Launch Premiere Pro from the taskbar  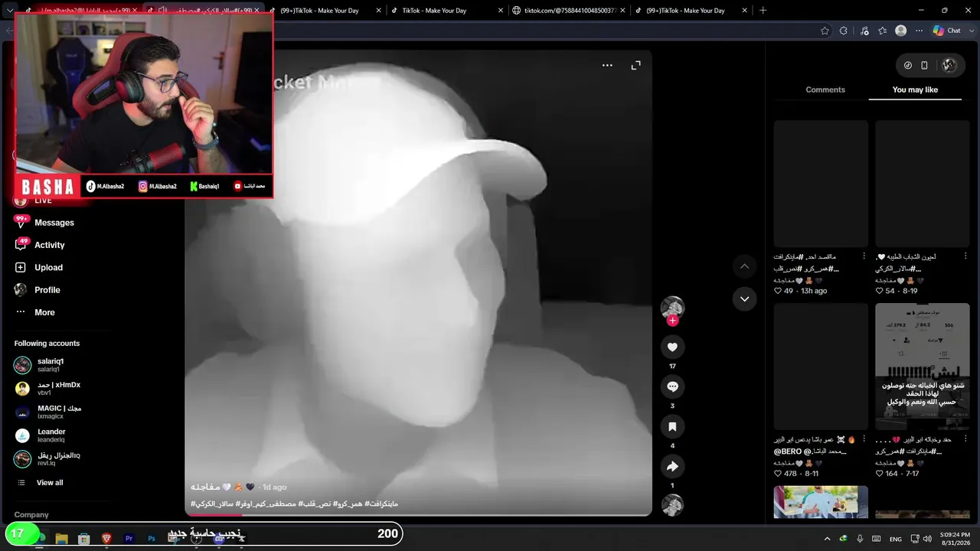(x=129, y=539)
